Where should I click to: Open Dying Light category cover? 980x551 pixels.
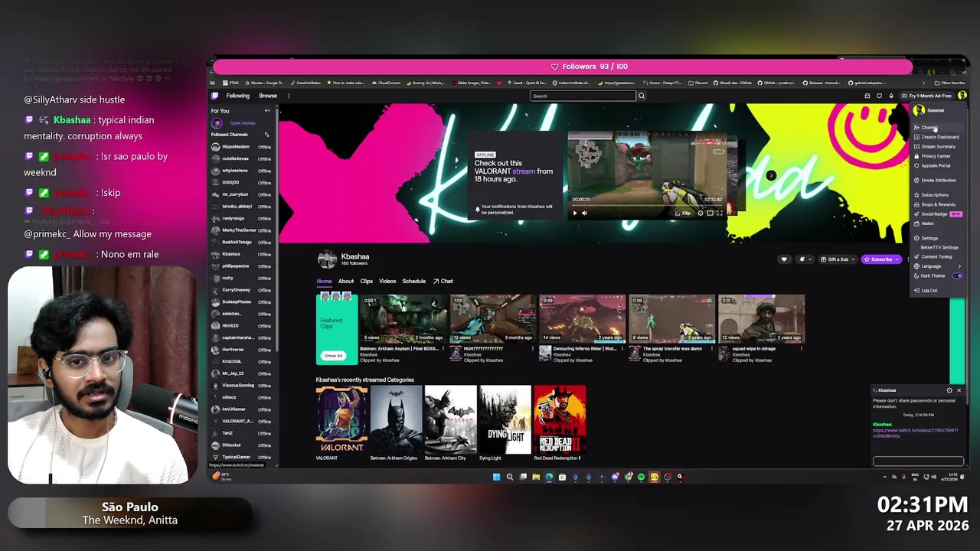coord(505,419)
